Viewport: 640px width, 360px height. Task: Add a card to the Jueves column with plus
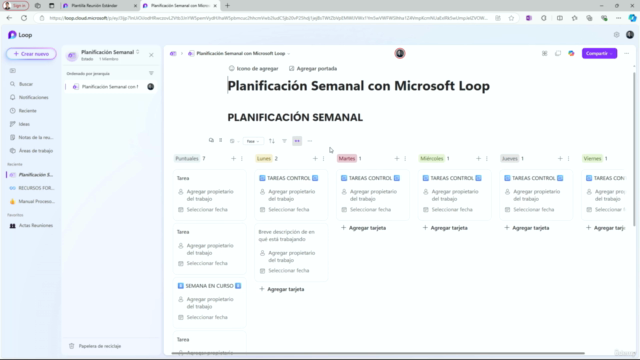(560, 158)
